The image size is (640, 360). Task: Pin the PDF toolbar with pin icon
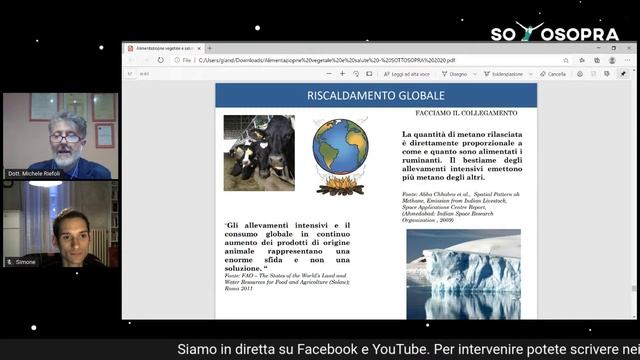click(623, 74)
